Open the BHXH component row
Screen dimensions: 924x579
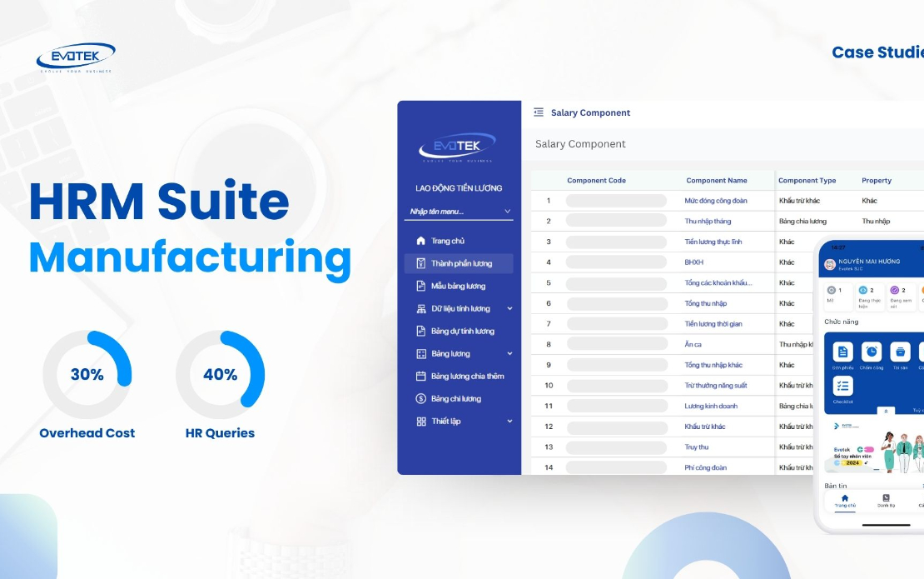(693, 262)
